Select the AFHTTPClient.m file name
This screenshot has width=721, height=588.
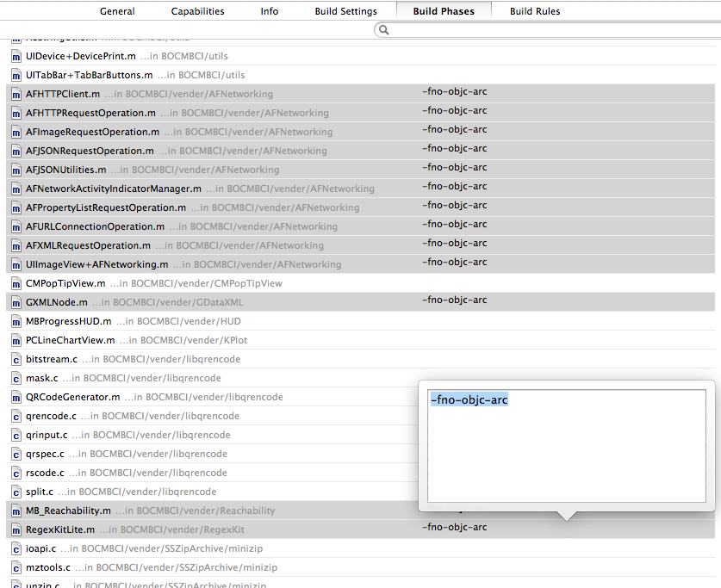tap(63, 94)
